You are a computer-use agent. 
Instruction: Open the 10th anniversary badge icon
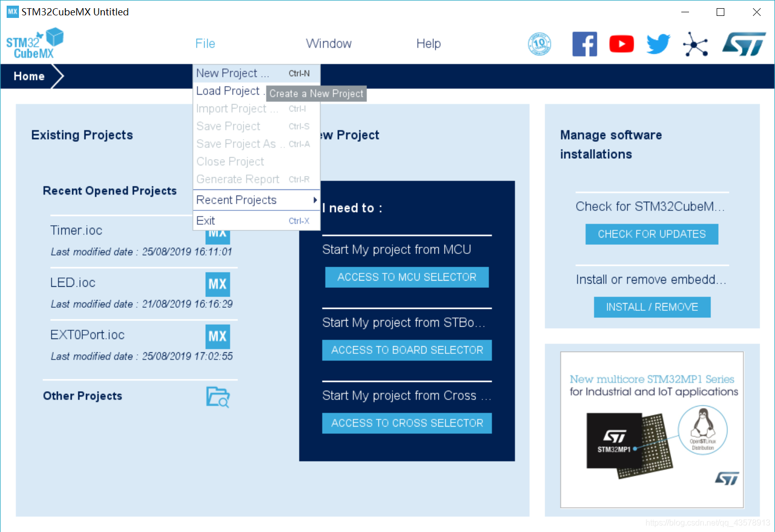point(540,44)
